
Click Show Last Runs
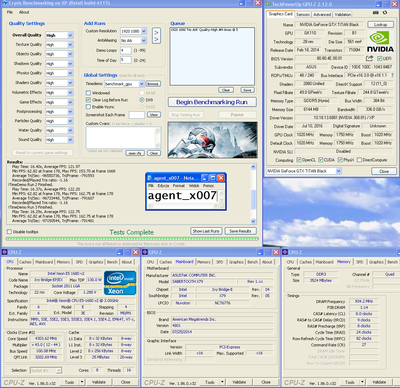tap(206, 231)
